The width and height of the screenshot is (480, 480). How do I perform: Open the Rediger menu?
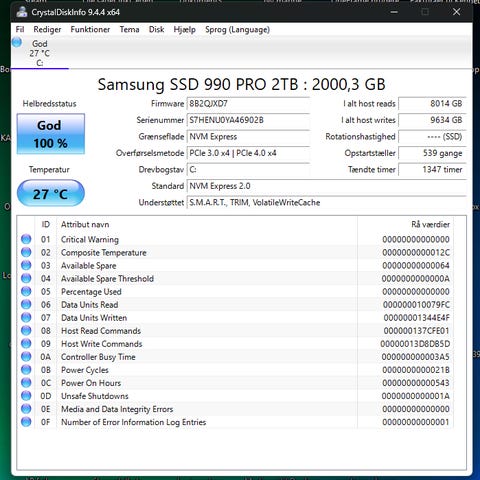[47, 29]
